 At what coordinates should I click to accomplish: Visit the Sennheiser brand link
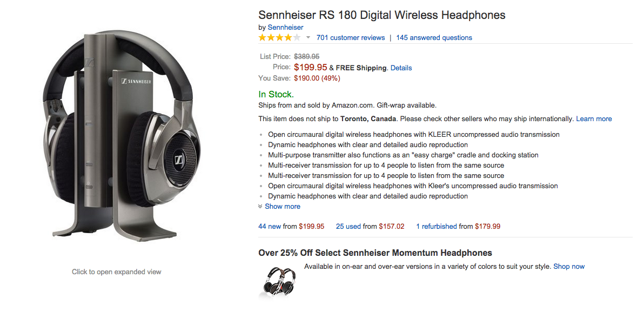(285, 27)
